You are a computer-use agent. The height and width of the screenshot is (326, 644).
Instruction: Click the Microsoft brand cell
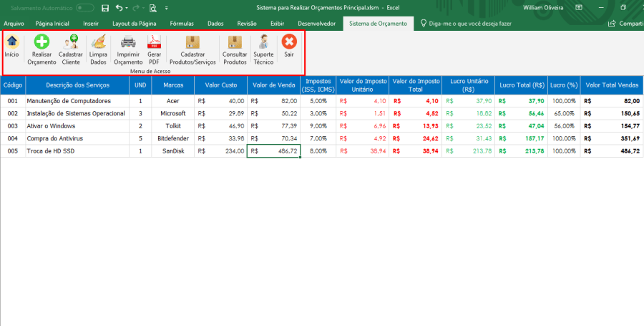(173, 113)
